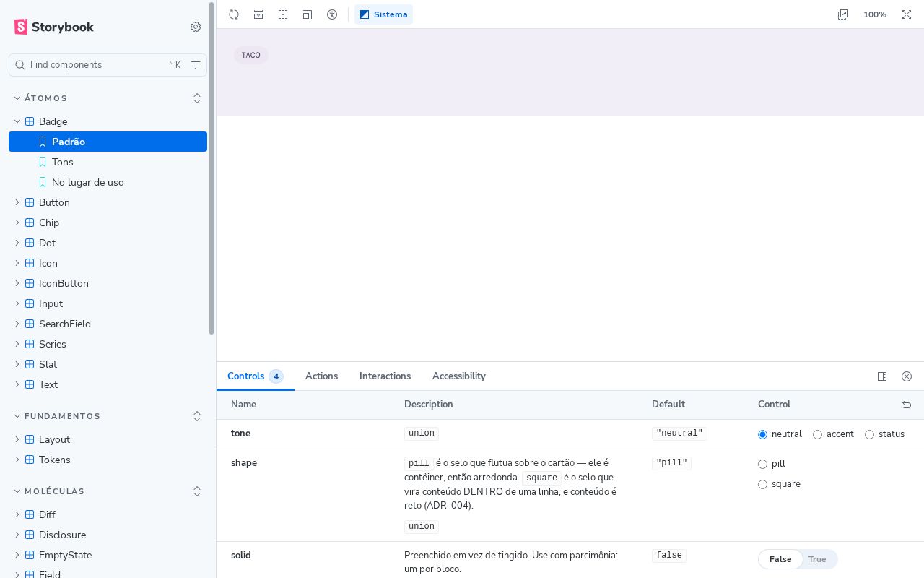Viewport: 924px width, 578px height.
Task: Collapse the Badge component tree
Action: point(108,121)
